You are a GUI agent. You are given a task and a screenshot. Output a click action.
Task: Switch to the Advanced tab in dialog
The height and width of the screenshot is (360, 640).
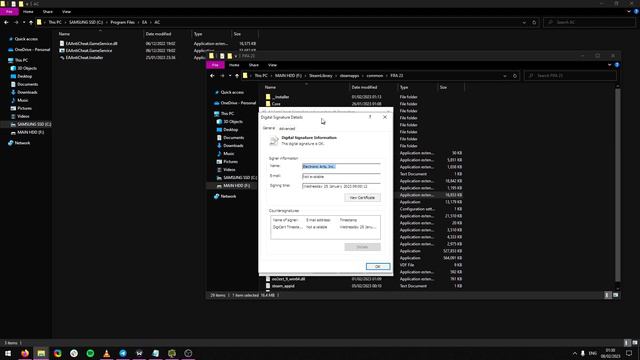tap(287, 129)
